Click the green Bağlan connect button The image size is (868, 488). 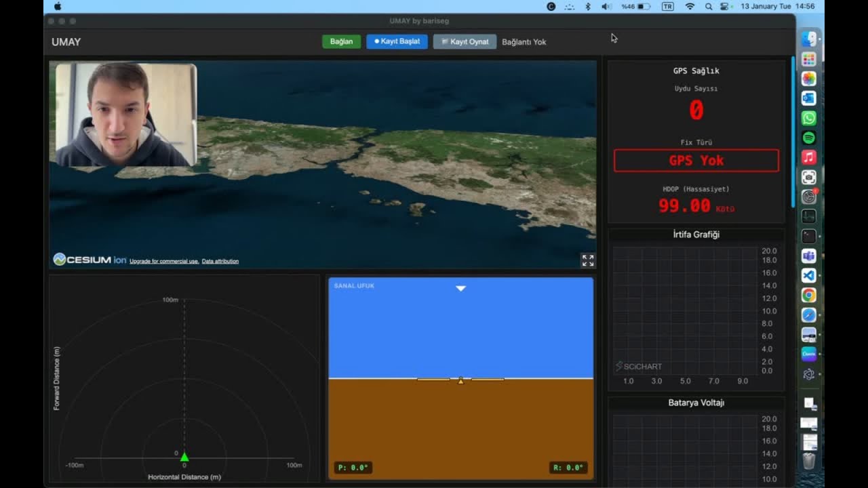click(341, 41)
